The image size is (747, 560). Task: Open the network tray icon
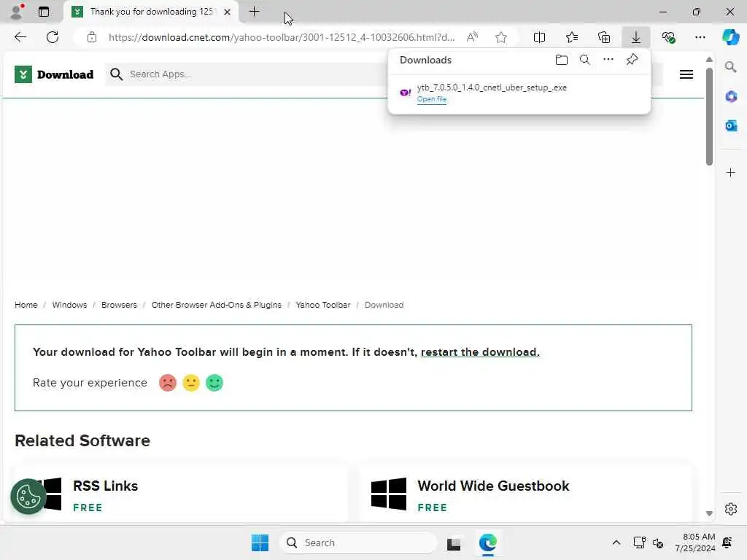639,542
